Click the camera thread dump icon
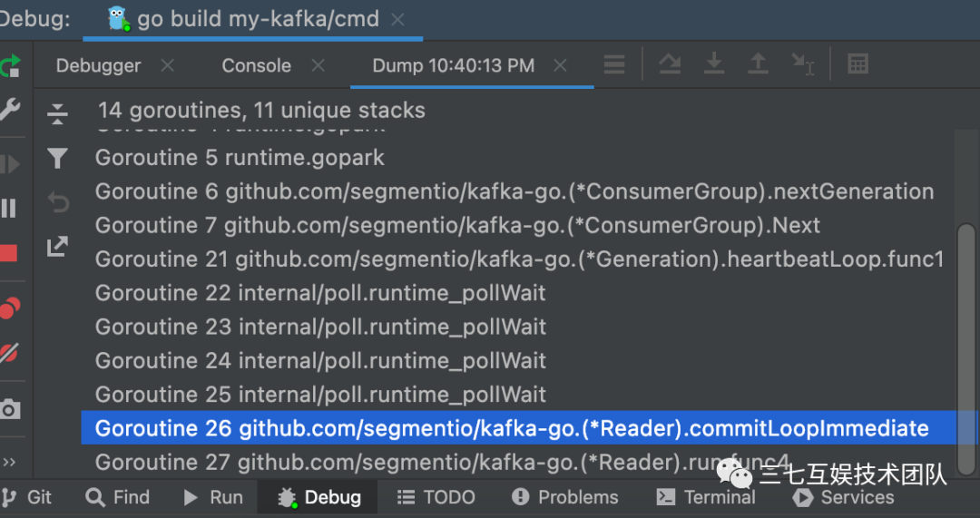The width and height of the screenshot is (980, 518). click(9, 410)
